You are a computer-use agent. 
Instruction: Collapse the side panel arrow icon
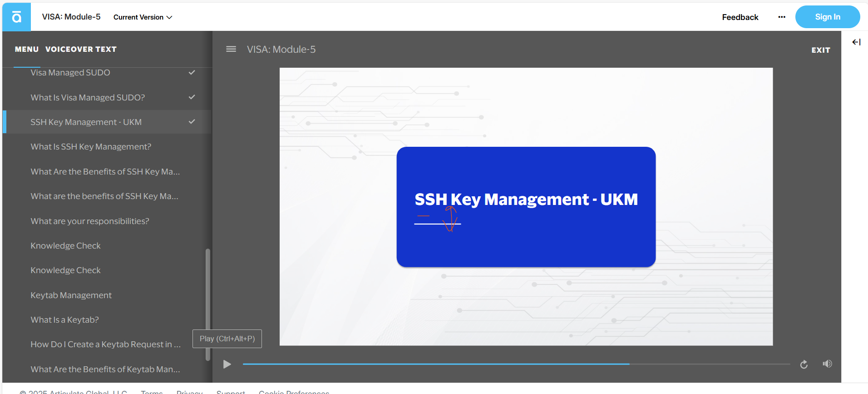click(x=856, y=42)
